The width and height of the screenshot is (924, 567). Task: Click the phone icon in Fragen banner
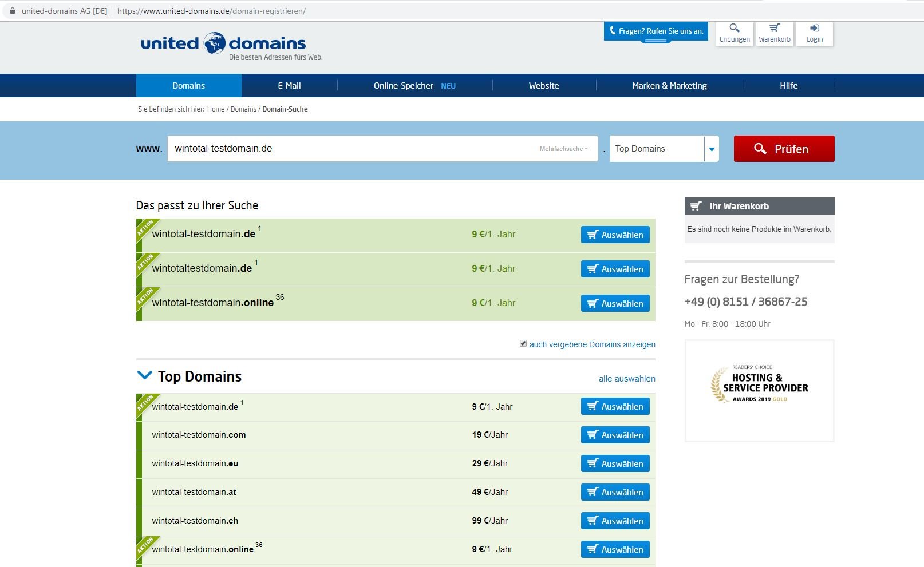613,31
